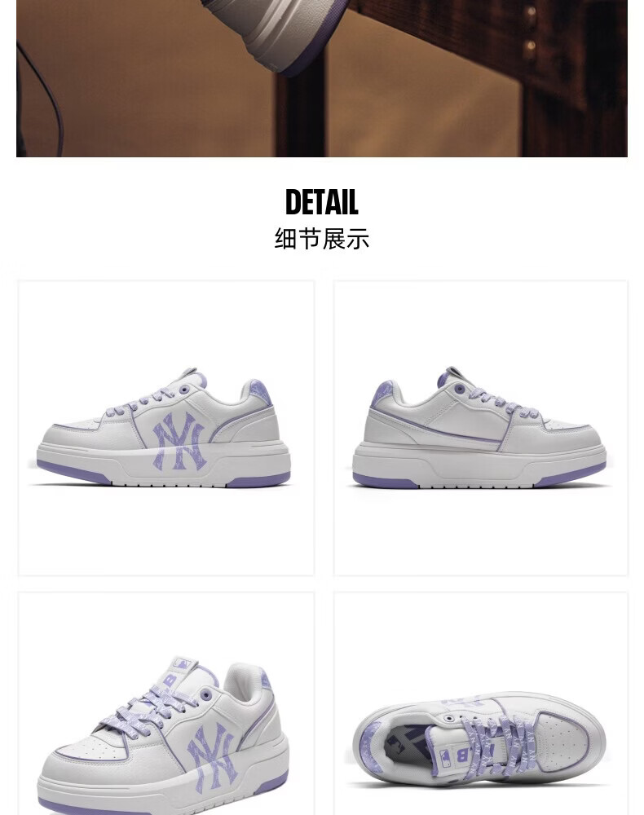Open the inner side-view sneaker photo
The height and width of the screenshot is (815, 644).
coord(481,428)
